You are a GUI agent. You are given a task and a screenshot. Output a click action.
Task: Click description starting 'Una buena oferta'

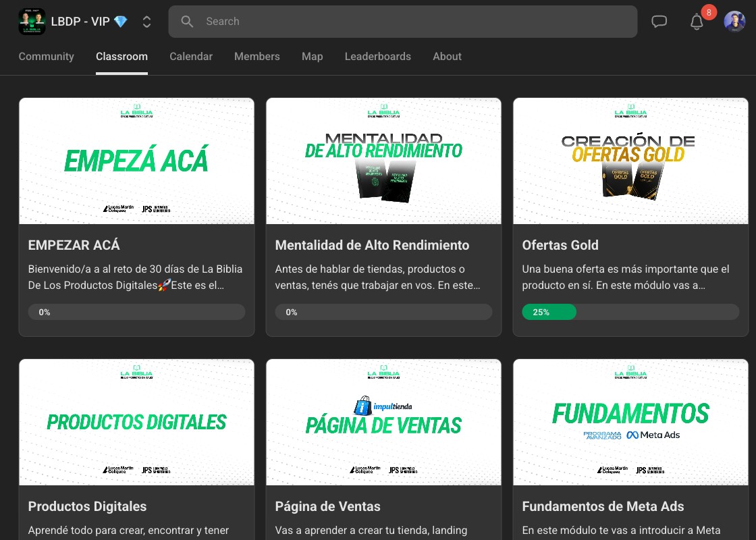[x=626, y=277]
